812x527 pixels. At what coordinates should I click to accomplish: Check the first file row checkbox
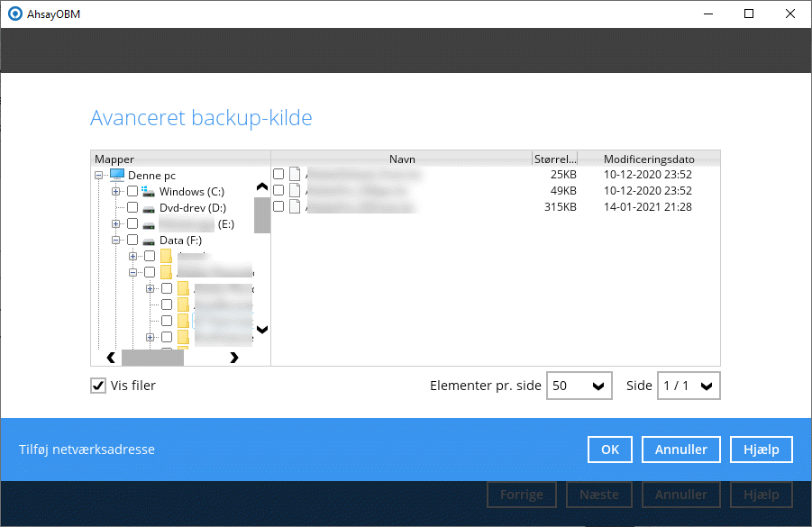(x=278, y=172)
